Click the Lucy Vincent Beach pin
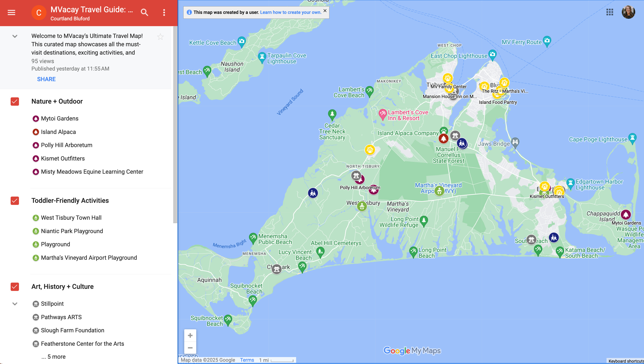 (302, 266)
